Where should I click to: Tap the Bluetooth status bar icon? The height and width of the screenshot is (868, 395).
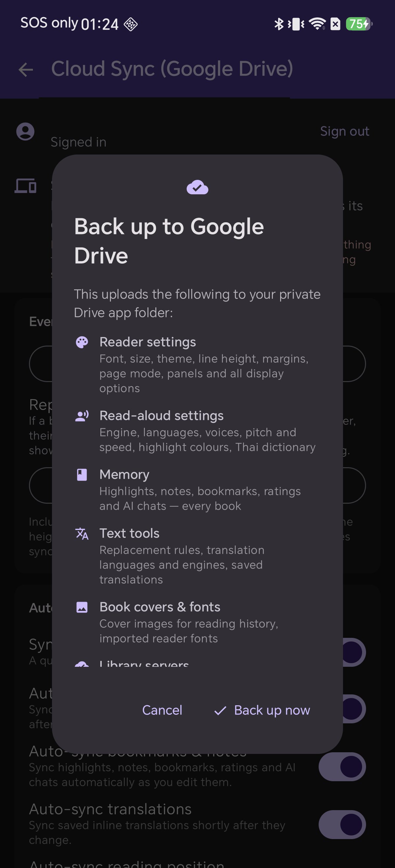tap(278, 24)
